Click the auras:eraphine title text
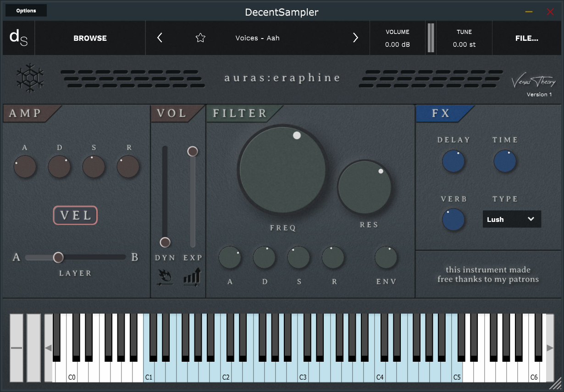 pos(282,78)
